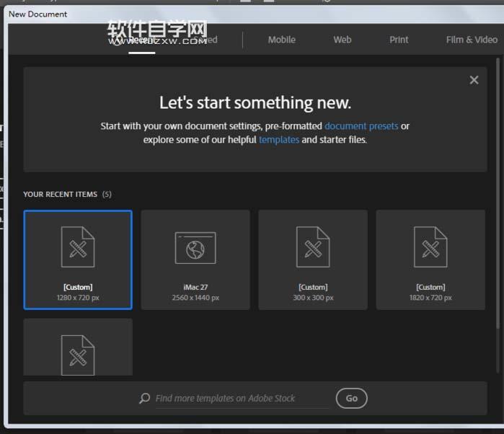Focus the Find more templates search field
This screenshot has width=504, height=434.
click(x=242, y=399)
